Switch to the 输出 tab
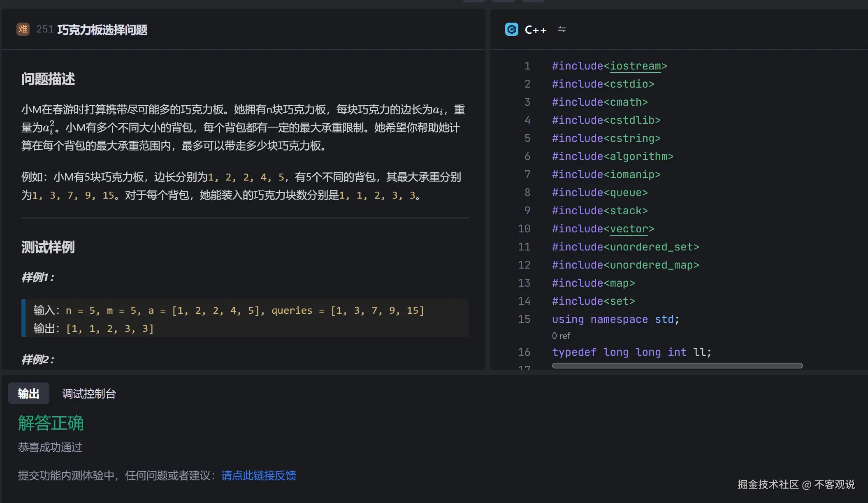This screenshot has width=868, height=503. pos(28,394)
